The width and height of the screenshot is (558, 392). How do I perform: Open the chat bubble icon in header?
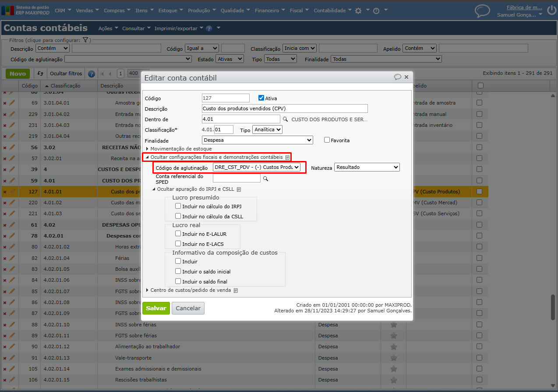pos(482,11)
